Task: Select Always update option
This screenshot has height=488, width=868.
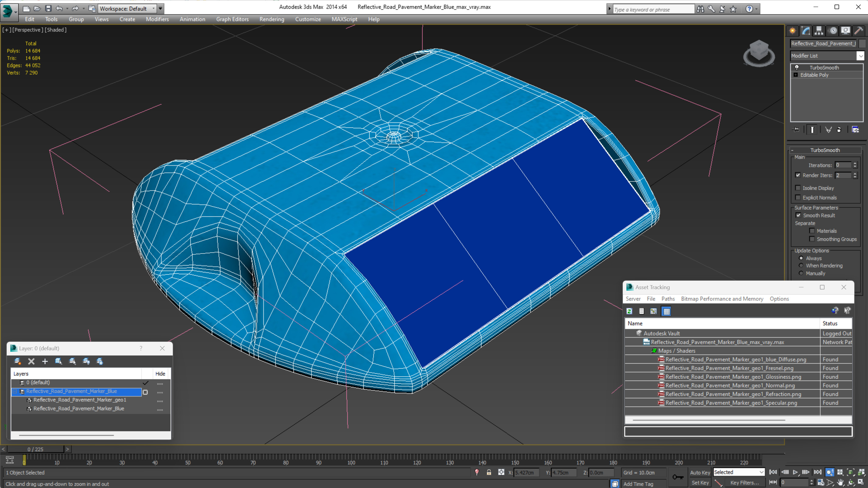Action: 801,258
